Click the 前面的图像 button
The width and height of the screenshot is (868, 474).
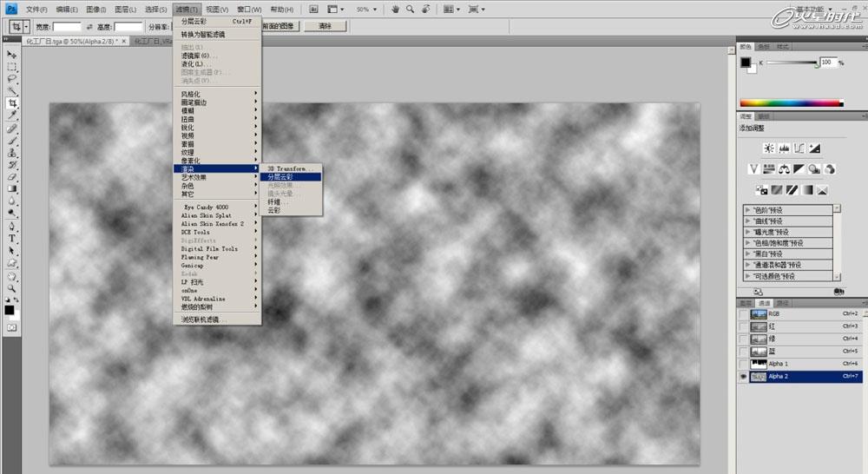click(280, 26)
